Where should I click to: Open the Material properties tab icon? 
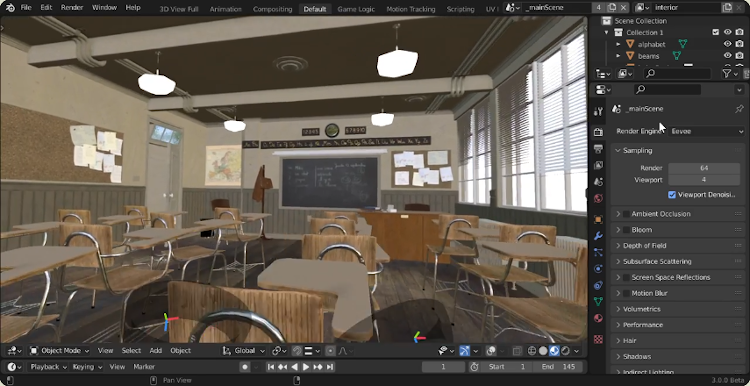coord(598,318)
